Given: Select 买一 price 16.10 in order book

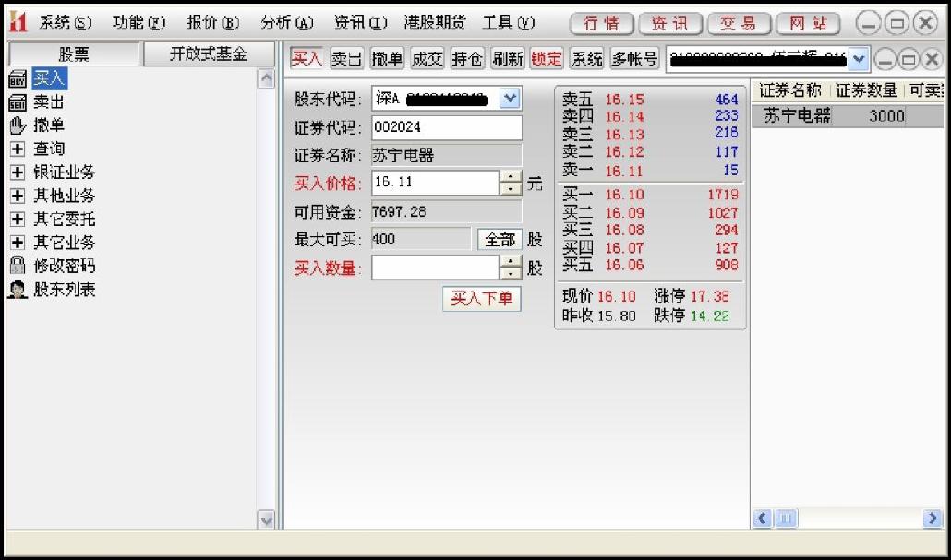Looking at the screenshot, I should [x=624, y=195].
